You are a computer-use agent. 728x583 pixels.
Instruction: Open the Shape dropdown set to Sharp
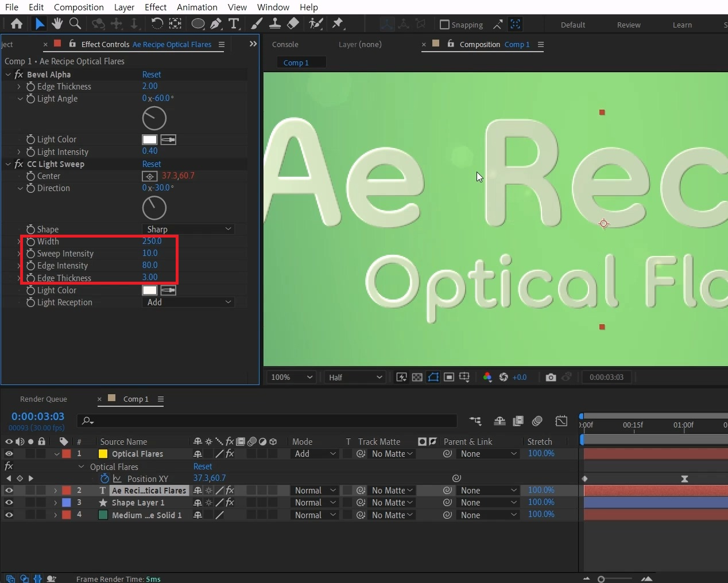pyautogui.click(x=188, y=229)
